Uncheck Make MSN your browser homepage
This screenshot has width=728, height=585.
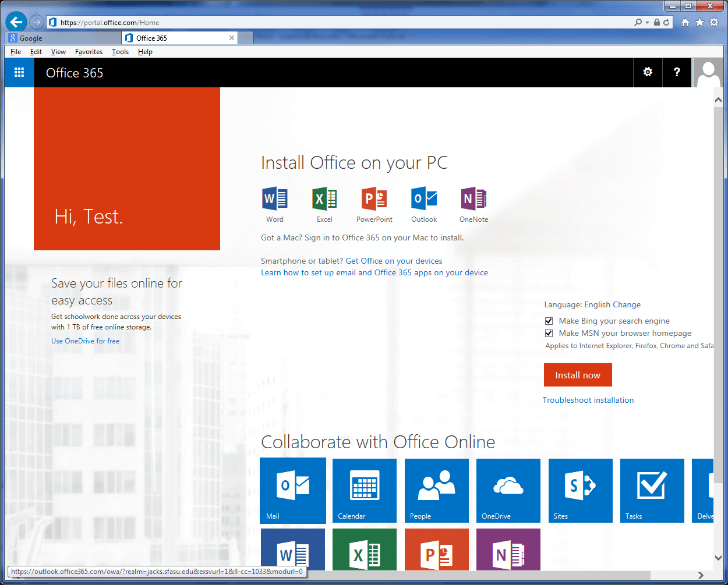pyautogui.click(x=549, y=333)
